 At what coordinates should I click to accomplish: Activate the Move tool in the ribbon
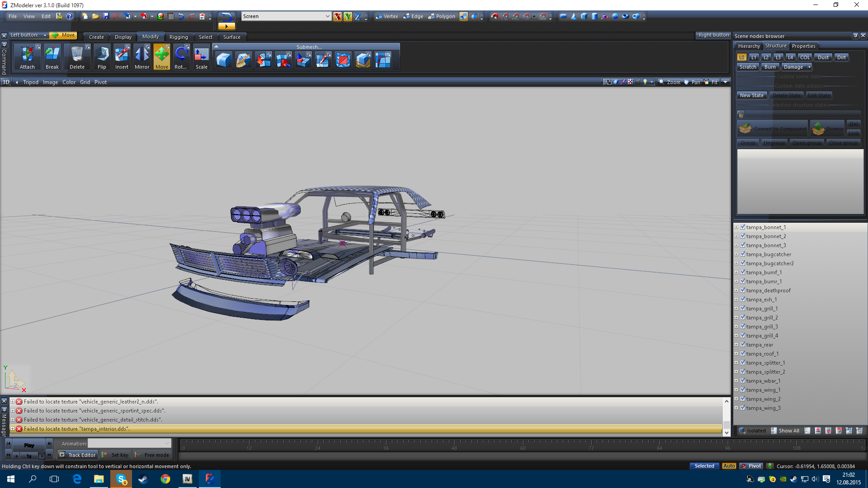click(x=162, y=57)
